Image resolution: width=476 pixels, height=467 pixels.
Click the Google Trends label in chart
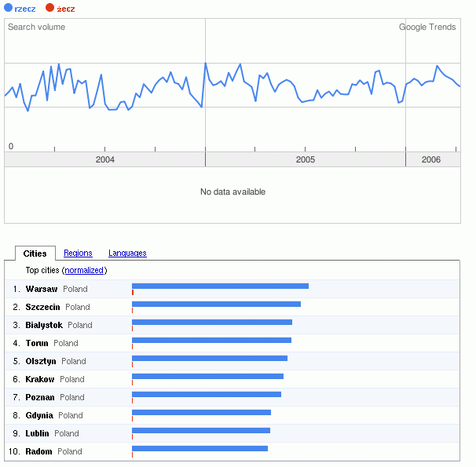coord(427,27)
